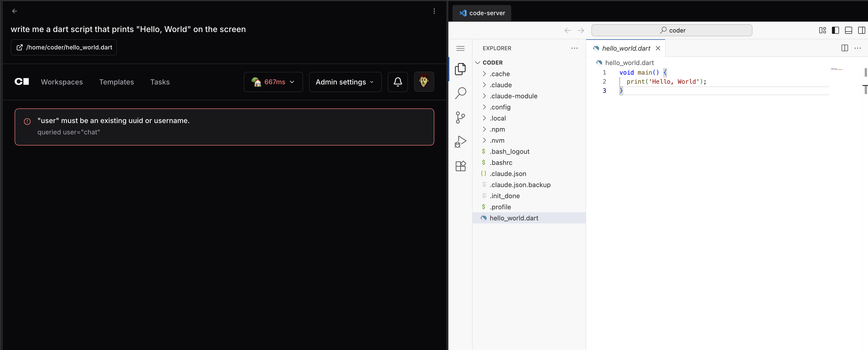Viewport: 868px width, 350px height.
Task: Click the coder command center search box
Action: (x=671, y=30)
